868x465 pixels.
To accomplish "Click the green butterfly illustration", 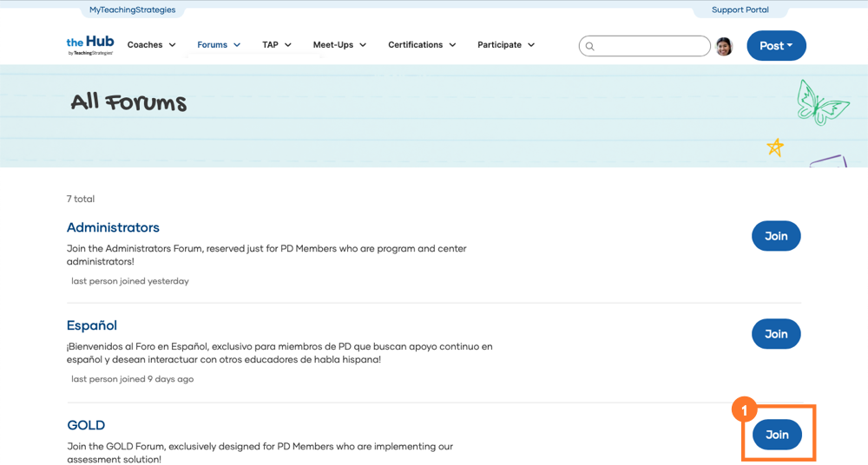I will click(x=821, y=102).
